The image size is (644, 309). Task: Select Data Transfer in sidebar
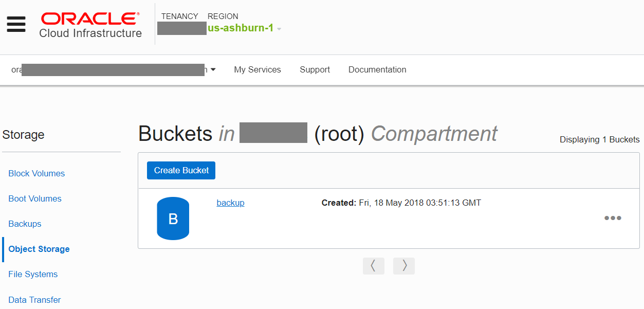(34, 300)
